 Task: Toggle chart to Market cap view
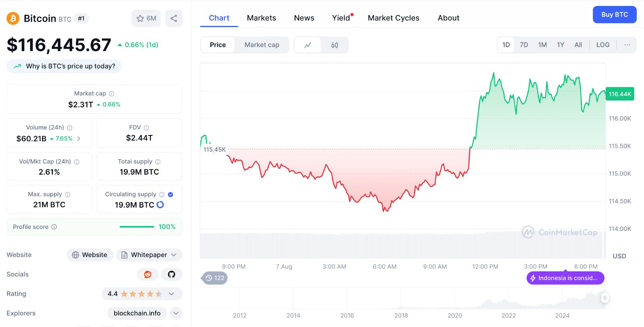[262, 45]
